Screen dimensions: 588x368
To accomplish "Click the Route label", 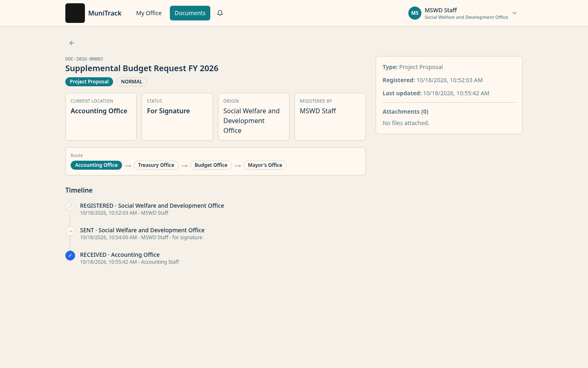I will tap(77, 155).
